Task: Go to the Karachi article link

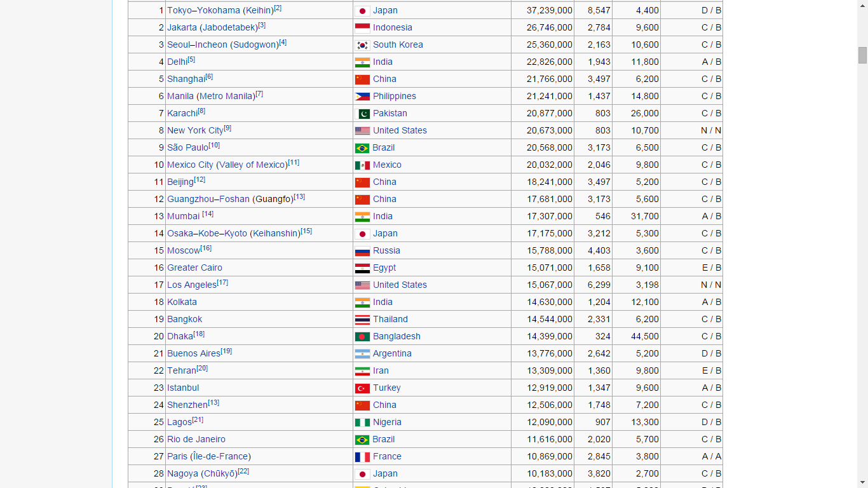Action: (182, 114)
